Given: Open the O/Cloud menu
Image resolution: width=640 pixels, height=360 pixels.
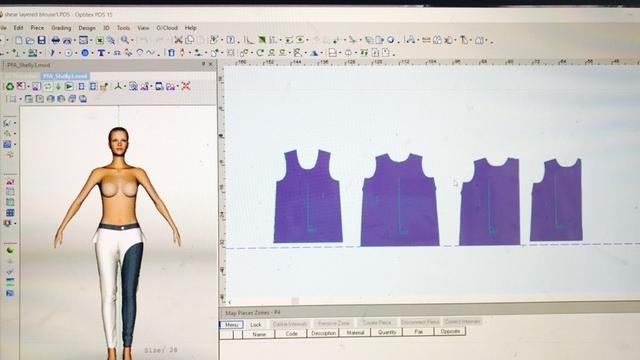Looking at the screenshot, I should [167, 28].
